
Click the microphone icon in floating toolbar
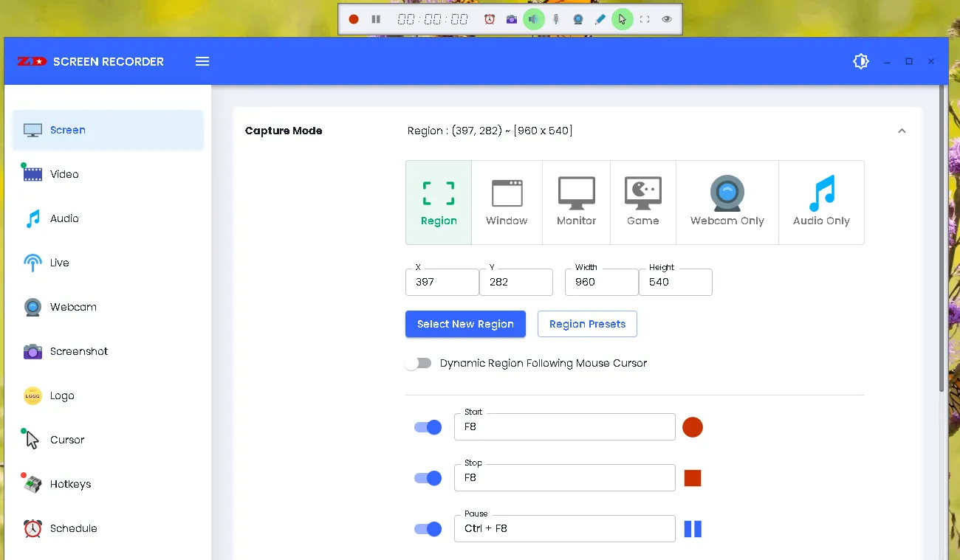click(x=556, y=19)
